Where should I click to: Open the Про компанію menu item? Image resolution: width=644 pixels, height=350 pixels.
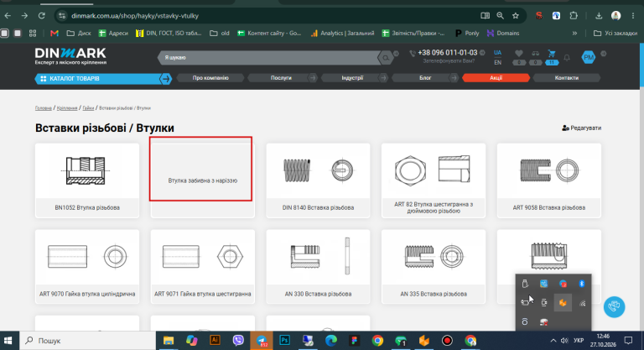pyautogui.click(x=210, y=78)
